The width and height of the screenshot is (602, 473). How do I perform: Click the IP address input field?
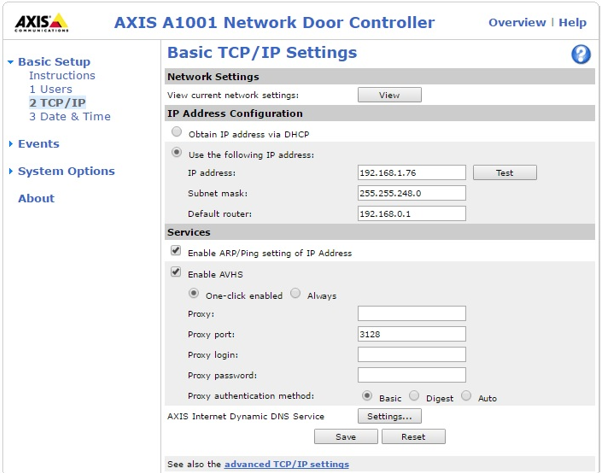pyautogui.click(x=412, y=173)
